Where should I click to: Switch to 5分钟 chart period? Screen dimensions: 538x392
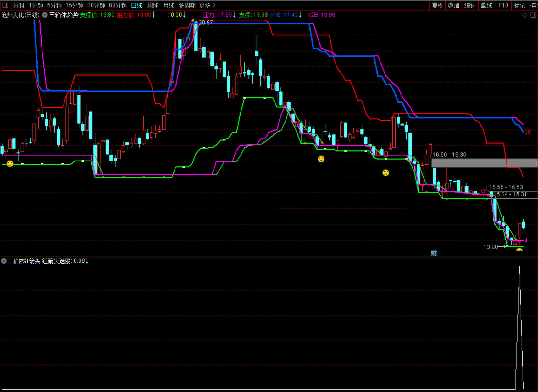(x=54, y=5)
